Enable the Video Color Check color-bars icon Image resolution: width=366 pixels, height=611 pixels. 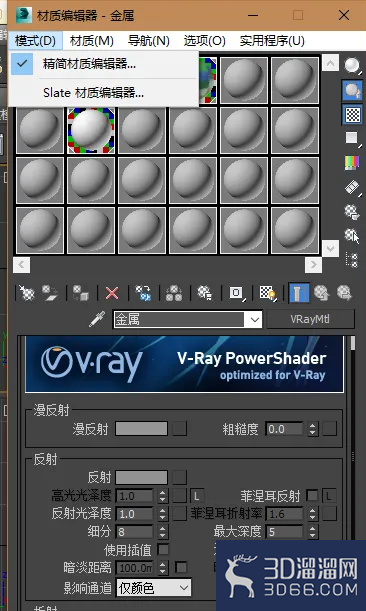pyautogui.click(x=352, y=163)
